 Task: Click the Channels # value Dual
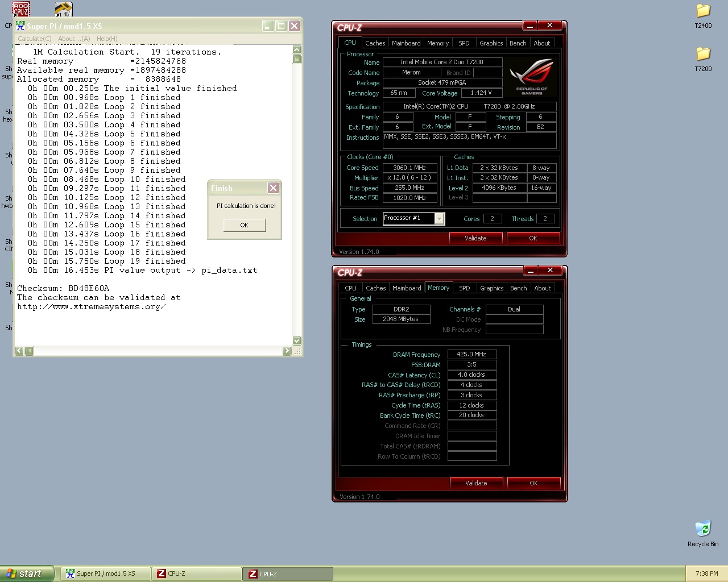pyautogui.click(x=514, y=309)
